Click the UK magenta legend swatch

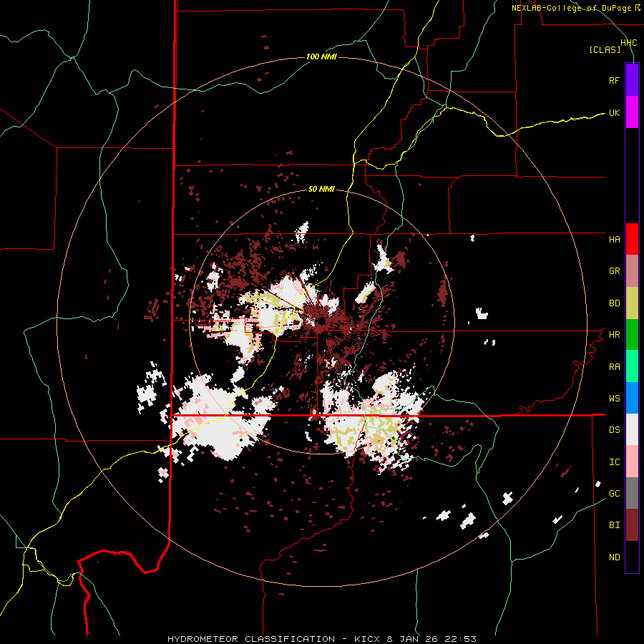click(x=632, y=112)
